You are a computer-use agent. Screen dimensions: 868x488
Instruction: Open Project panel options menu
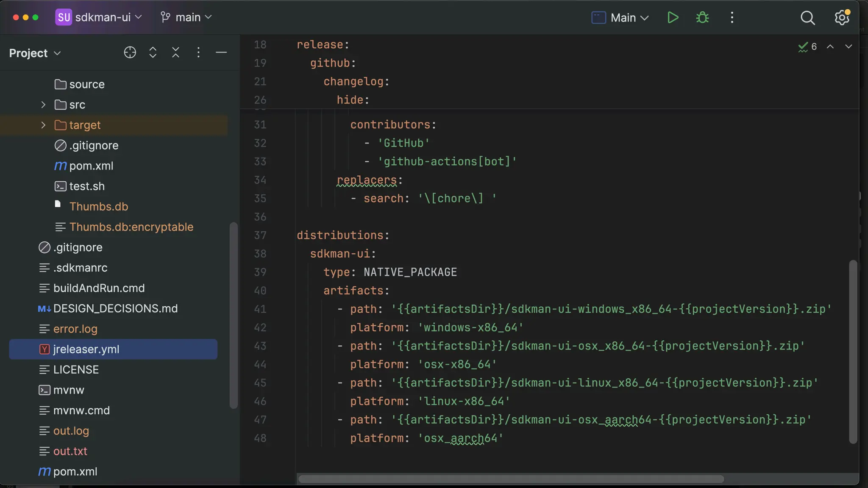coord(198,53)
